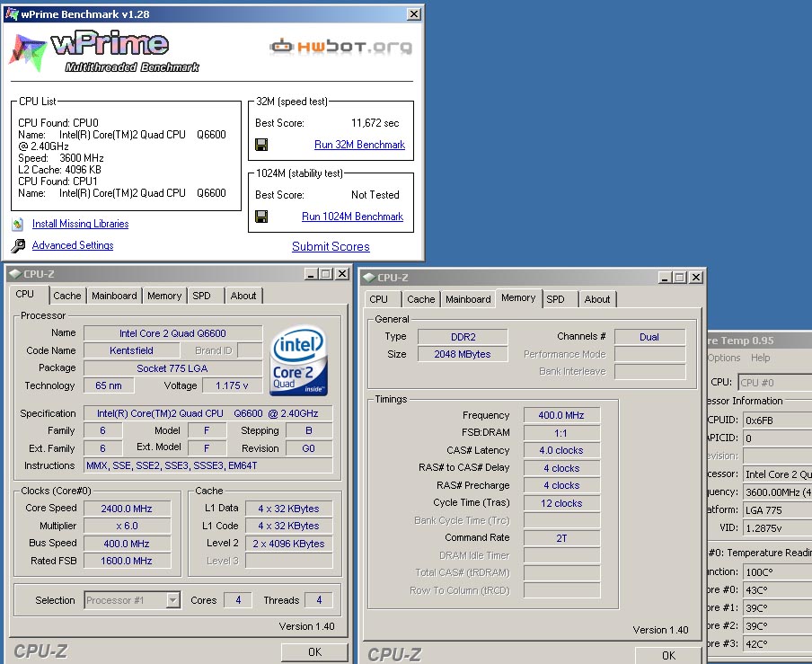
Task: Click the Voltage 1.175 v value
Action: 232,385
